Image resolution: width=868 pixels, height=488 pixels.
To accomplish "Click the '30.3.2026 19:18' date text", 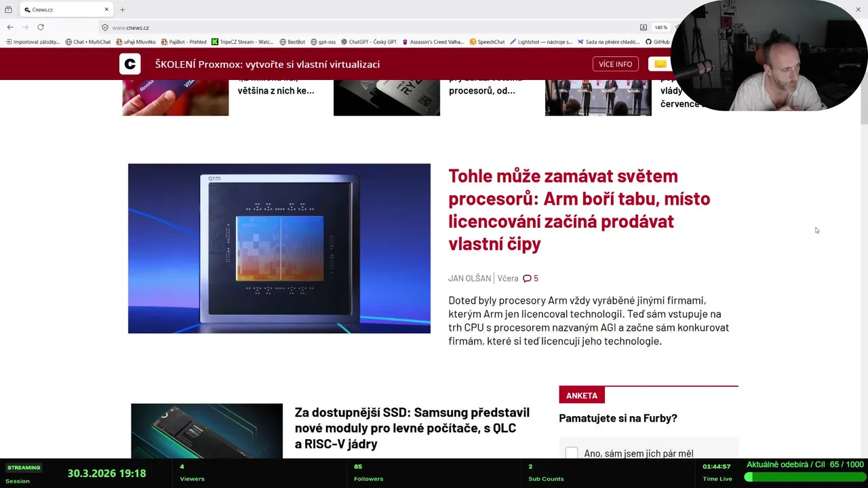I will point(106,473).
